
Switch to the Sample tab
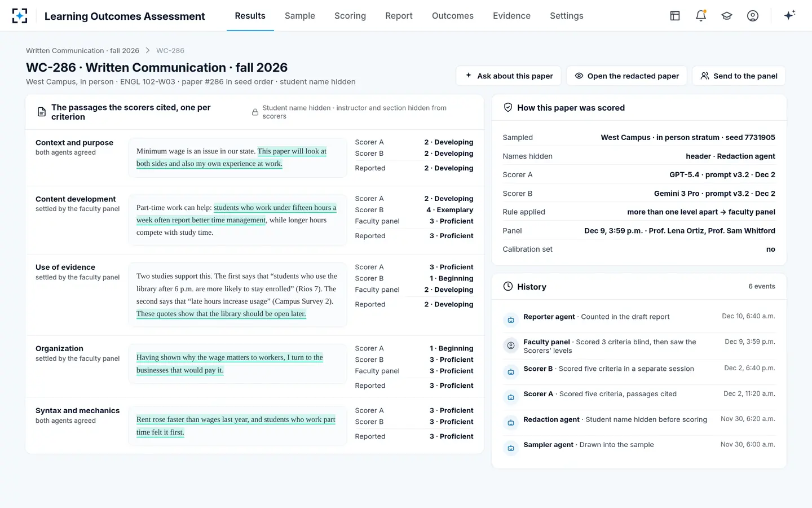(300, 16)
